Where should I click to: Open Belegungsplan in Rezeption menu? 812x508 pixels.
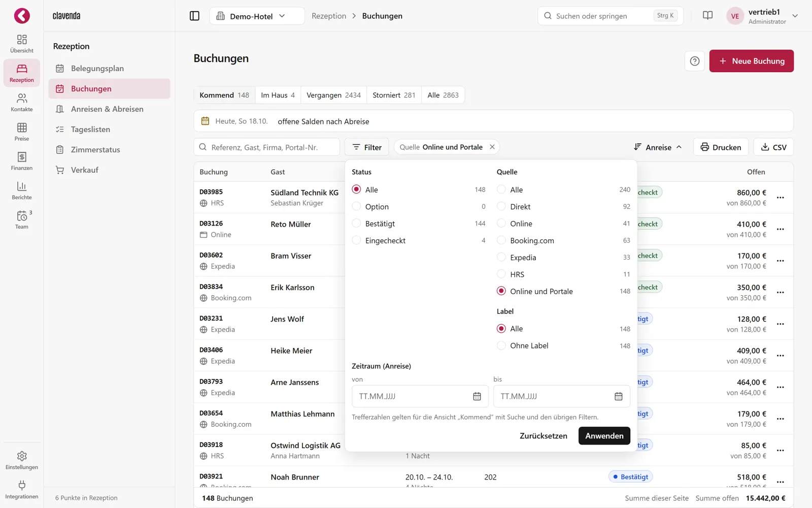click(109, 68)
